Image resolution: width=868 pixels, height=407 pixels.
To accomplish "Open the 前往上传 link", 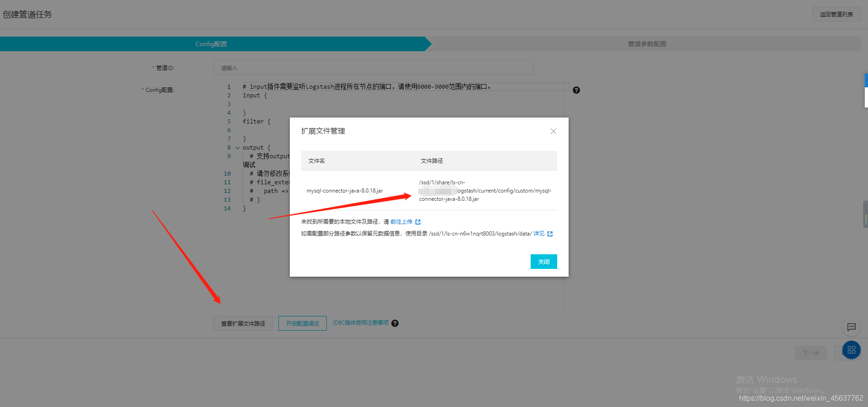I will (x=401, y=222).
